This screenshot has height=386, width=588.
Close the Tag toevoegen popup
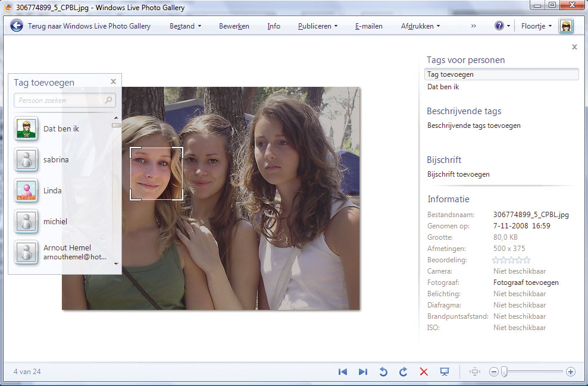(x=113, y=81)
